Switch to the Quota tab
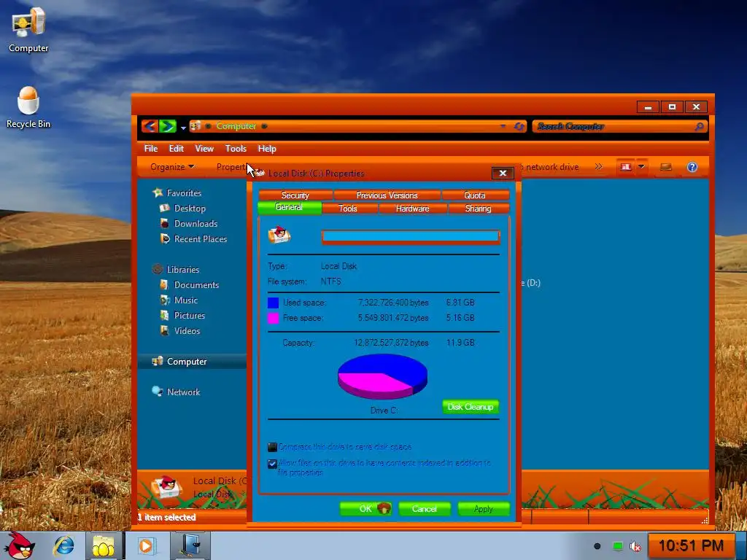The height and width of the screenshot is (560, 747). (x=475, y=195)
